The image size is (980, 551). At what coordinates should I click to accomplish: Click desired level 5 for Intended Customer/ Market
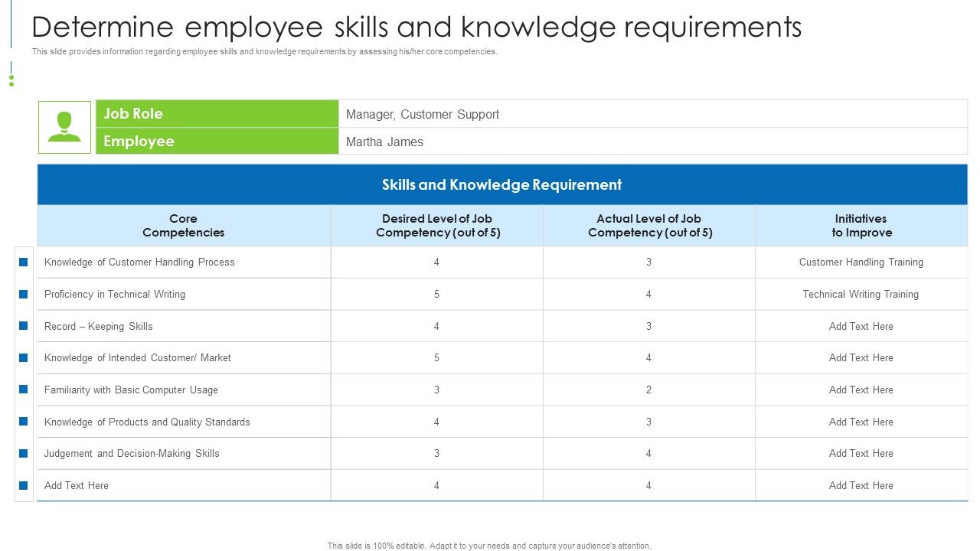pyautogui.click(x=437, y=357)
